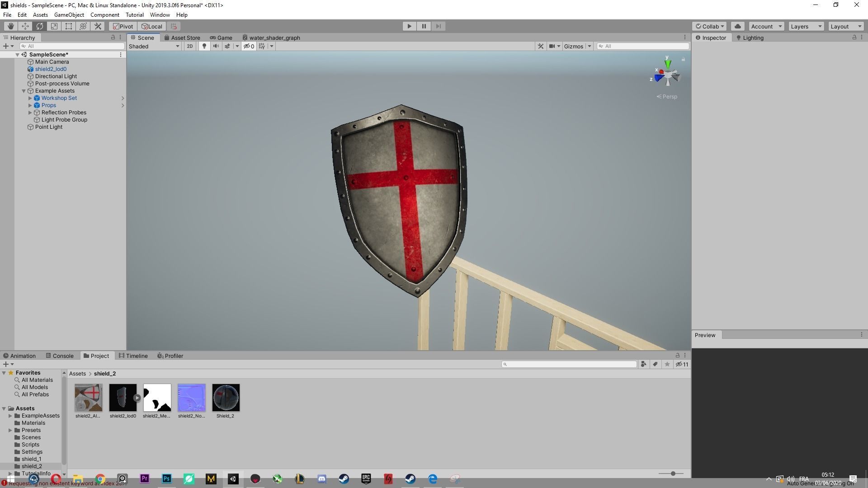Open the Shaded draw mode dropdown
Screen dimensions: 868x488
[x=154, y=46]
